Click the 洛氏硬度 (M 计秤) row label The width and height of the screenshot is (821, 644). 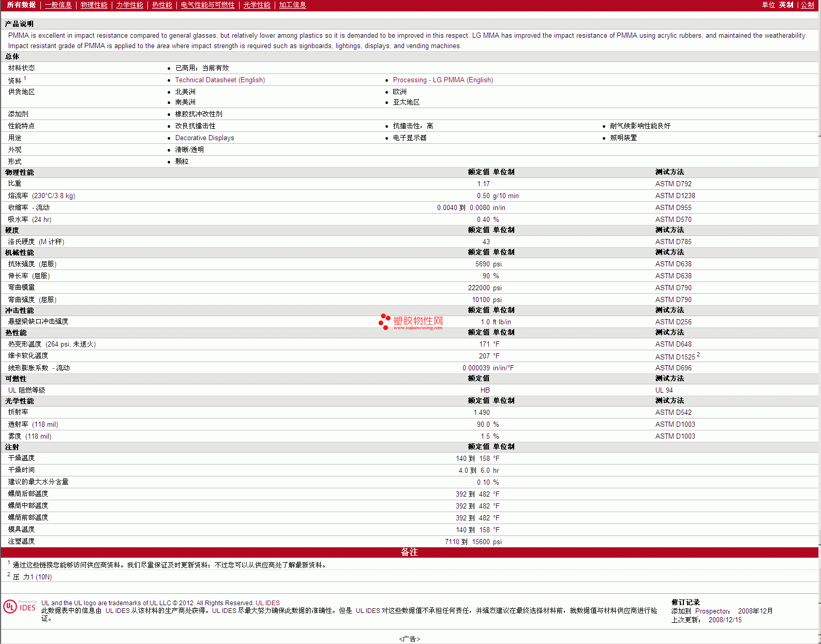click(36, 242)
